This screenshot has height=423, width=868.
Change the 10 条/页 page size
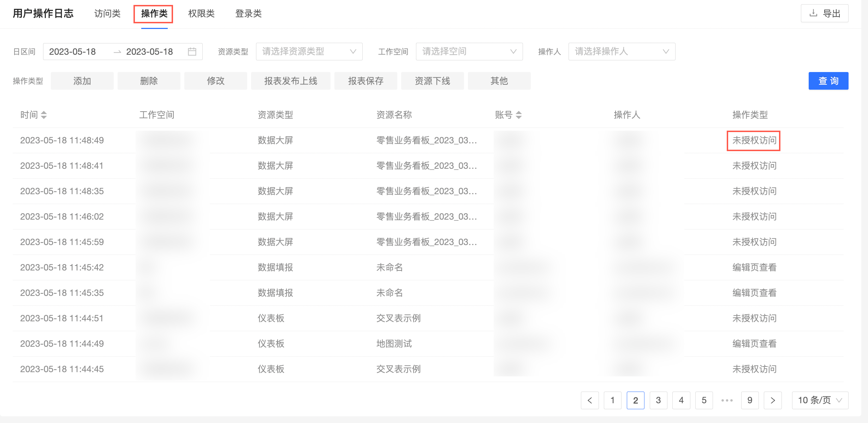(820, 400)
